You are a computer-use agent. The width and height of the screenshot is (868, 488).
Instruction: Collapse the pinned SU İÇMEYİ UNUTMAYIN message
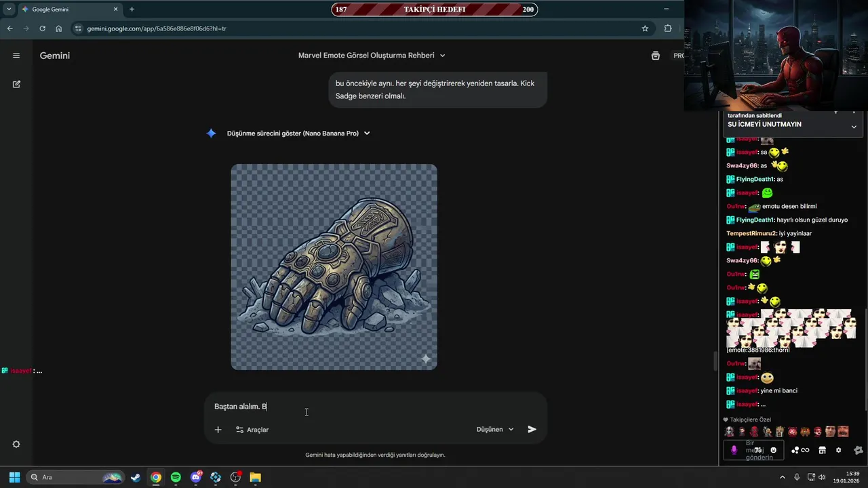[x=854, y=127]
